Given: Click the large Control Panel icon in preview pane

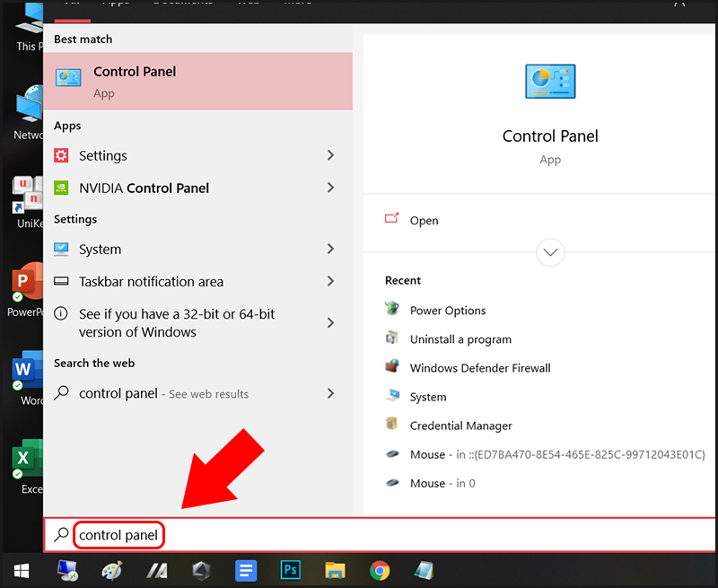Looking at the screenshot, I should pos(550,82).
